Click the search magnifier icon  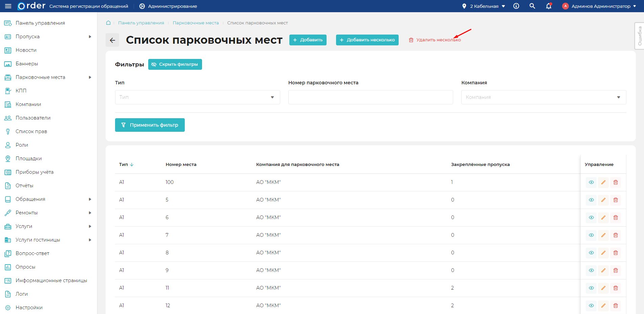point(532,6)
